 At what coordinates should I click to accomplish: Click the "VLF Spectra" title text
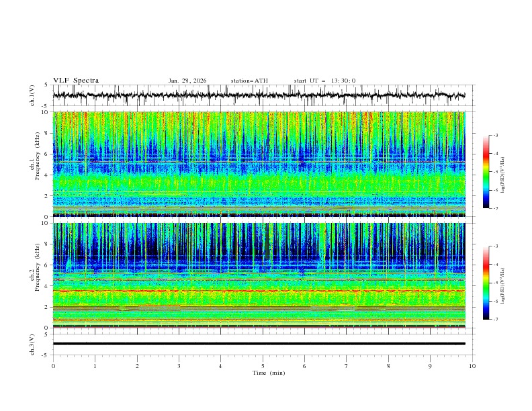pos(76,81)
